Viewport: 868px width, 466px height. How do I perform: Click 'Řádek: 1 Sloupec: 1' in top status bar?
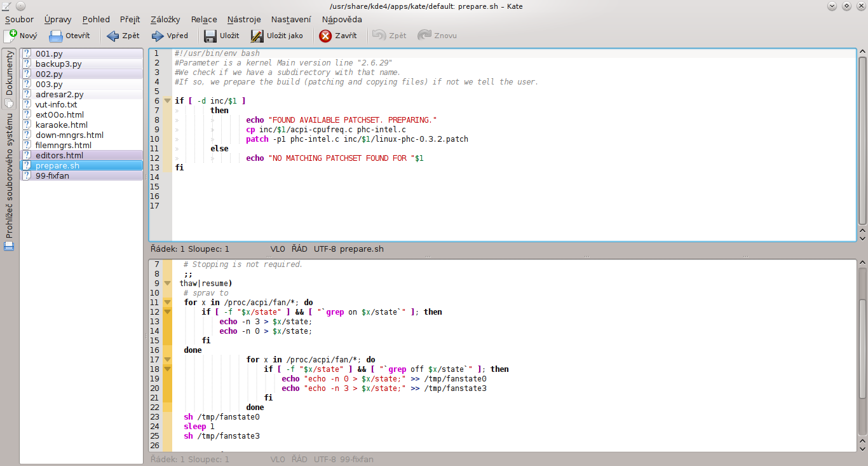(189, 249)
